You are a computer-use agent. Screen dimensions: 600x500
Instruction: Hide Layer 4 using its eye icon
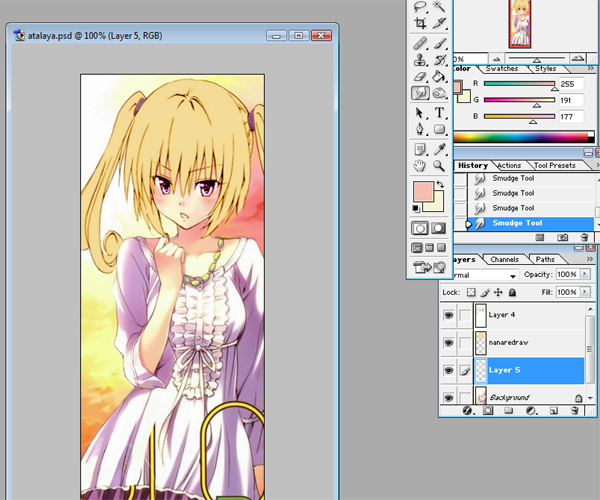[x=448, y=315]
